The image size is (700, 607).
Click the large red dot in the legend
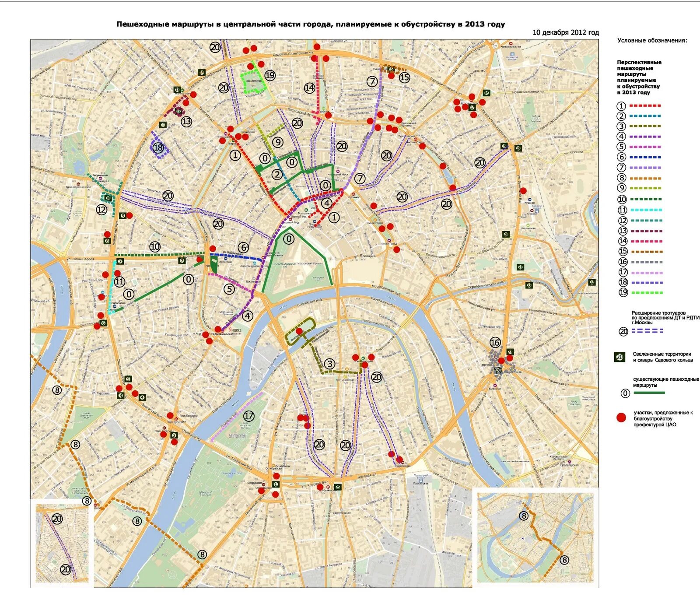(x=621, y=418)
